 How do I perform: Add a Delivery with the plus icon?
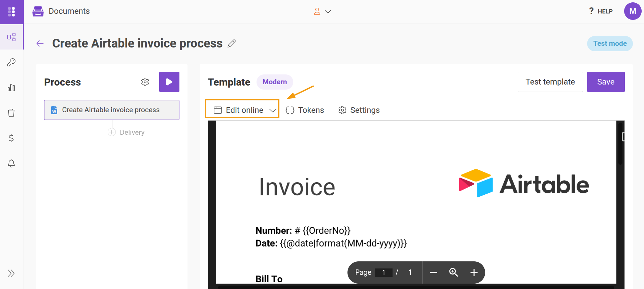pyautogui.click(x=112, y=132)
